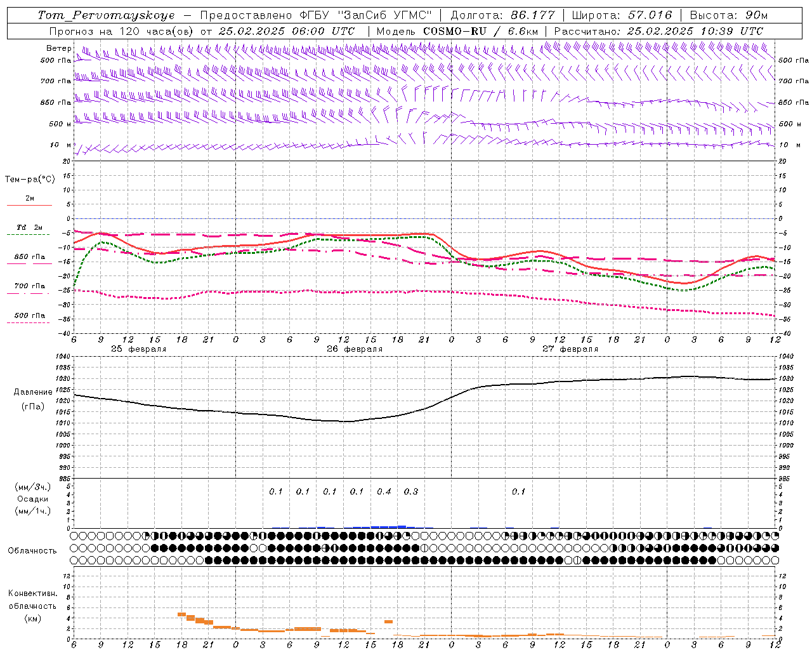The height and width of the screenshot is (650, 812).
Task: Click the "Осадки" precipitation label
Action: 33,499
